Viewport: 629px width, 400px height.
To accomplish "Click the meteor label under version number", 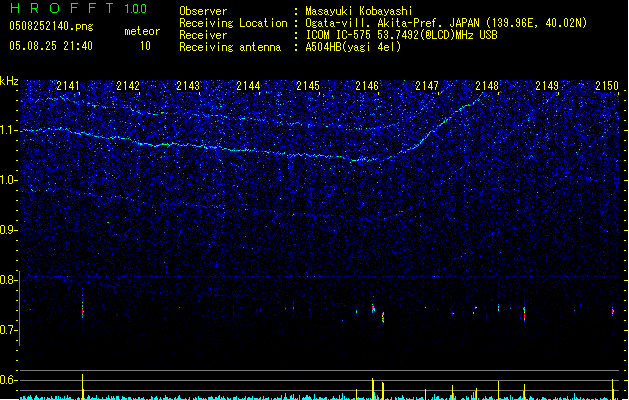I will click(x=142, y=31).
